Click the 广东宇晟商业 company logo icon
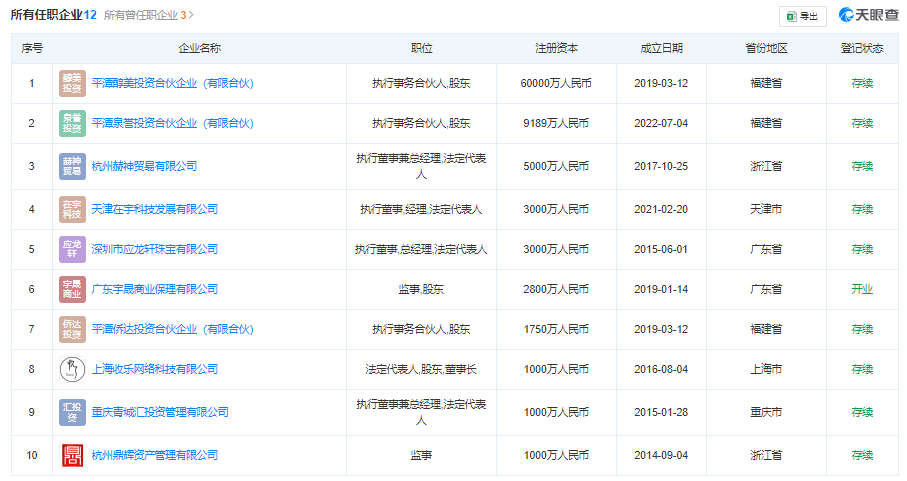907x481 pixels. [x=72, y=289]
